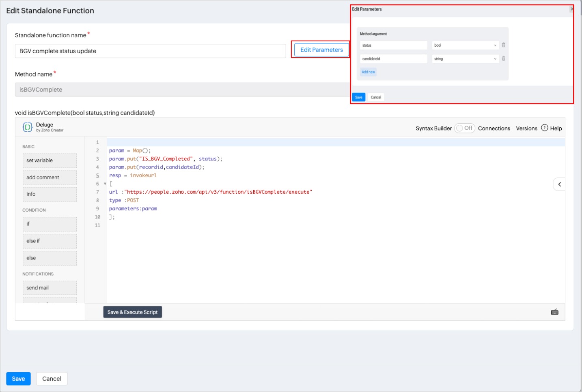Click the Edit Parameters button
Viewport: 582px width, 392px height.
(x=321, y=50)
